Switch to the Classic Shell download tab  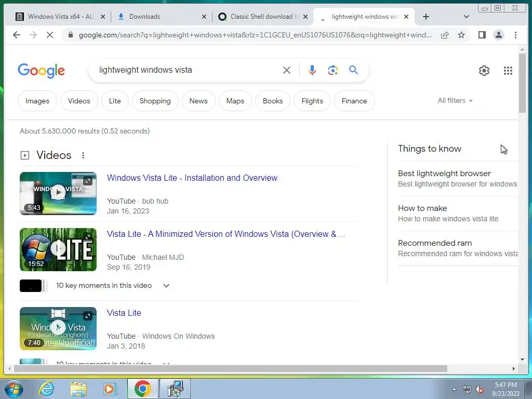point(260,17)
